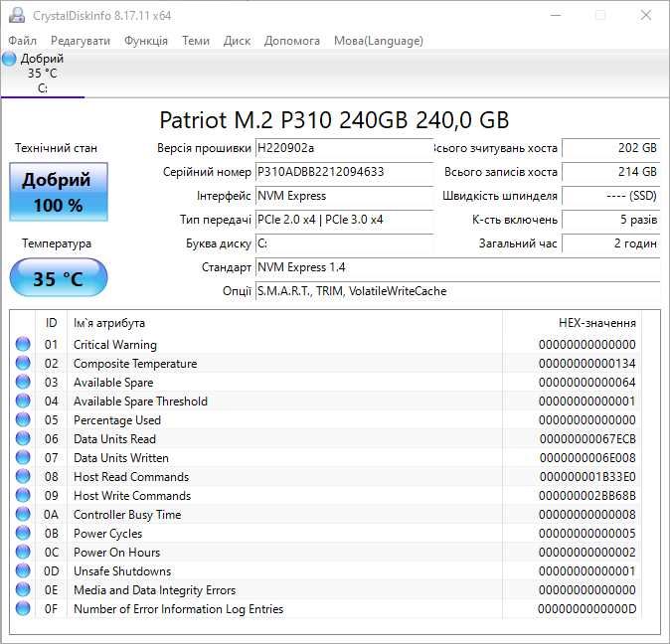The image size is (670, 644).
Task: Click the status orb for Host Read Commands row
Action: [x=23, y=476]
